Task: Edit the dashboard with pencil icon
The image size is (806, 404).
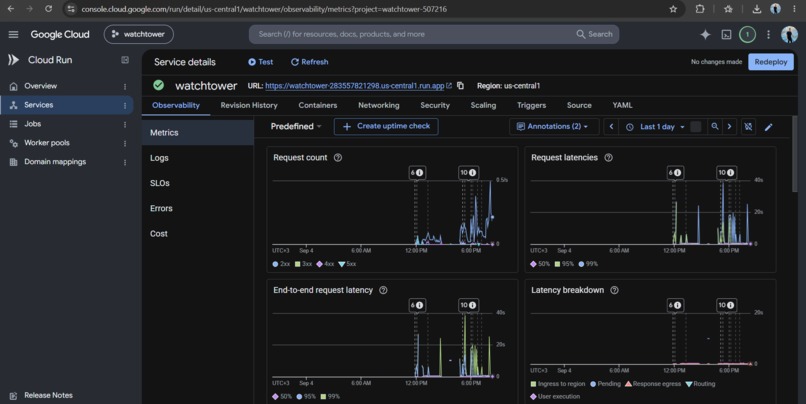Action: tap(768, 127)
